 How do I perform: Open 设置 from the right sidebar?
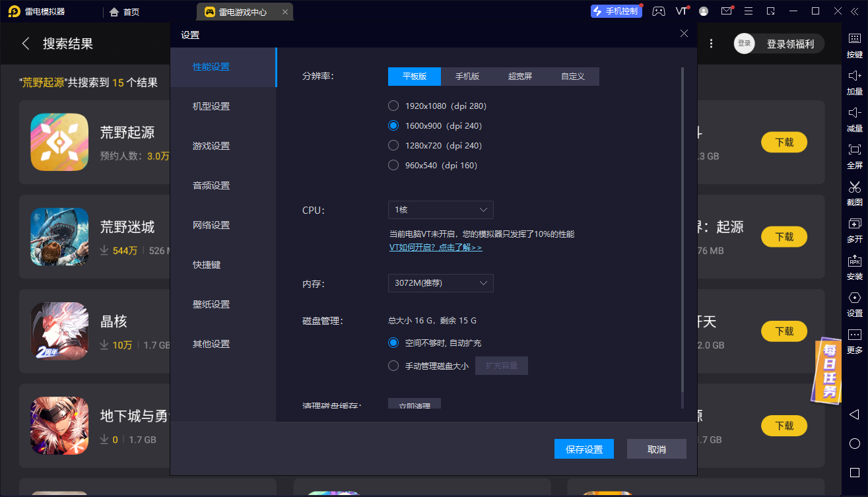(854, 304)
